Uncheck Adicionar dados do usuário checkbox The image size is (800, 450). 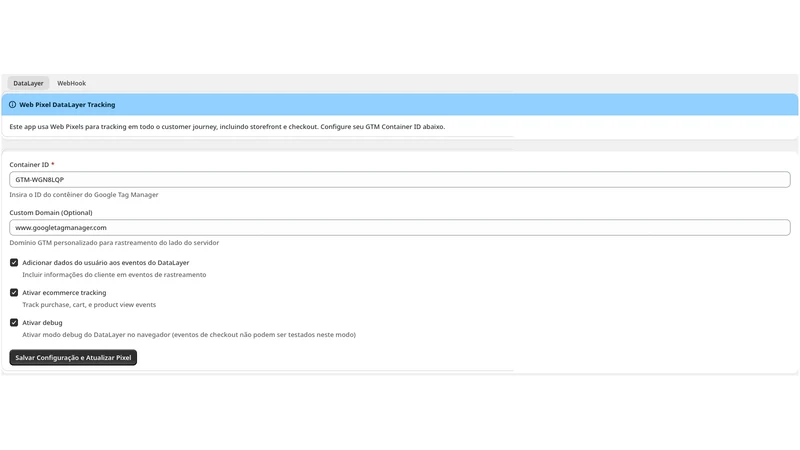(14, 263)
